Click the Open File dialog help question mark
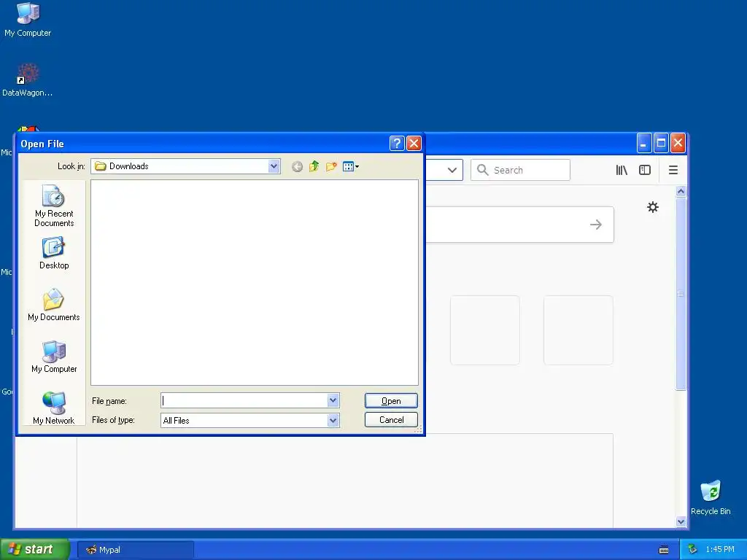The height and width of the screenshot is (560, 747). [397, 144]
